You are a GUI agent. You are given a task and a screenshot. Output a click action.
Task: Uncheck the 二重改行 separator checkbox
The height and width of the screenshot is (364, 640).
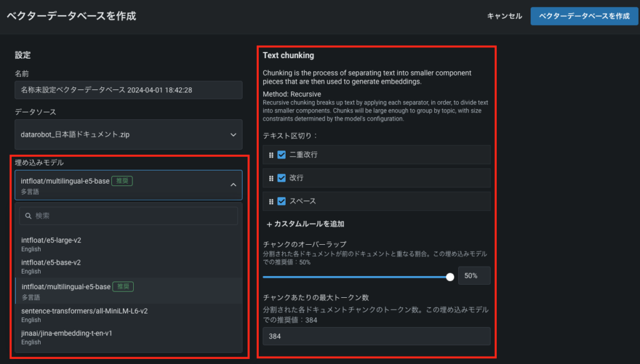[x=282, y=154]
